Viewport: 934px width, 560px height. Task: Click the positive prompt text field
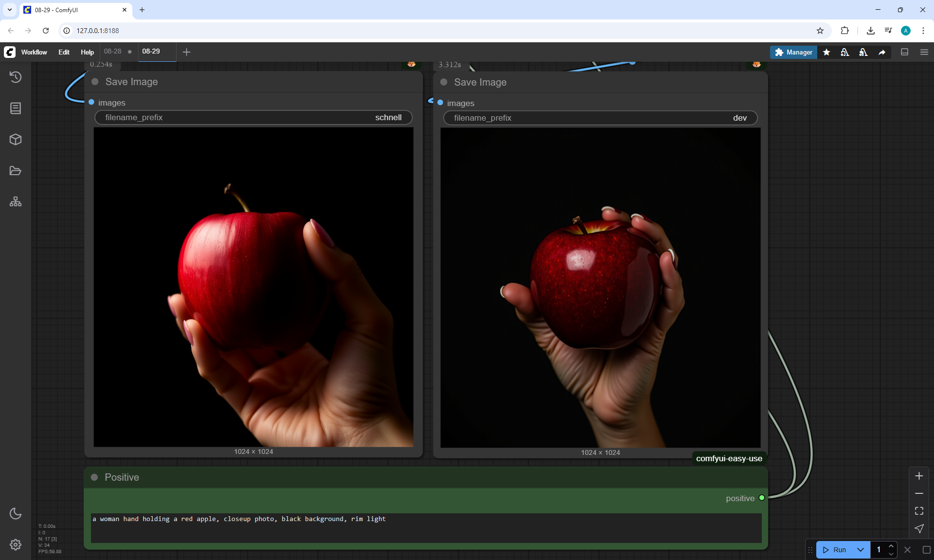pos(426,527)
